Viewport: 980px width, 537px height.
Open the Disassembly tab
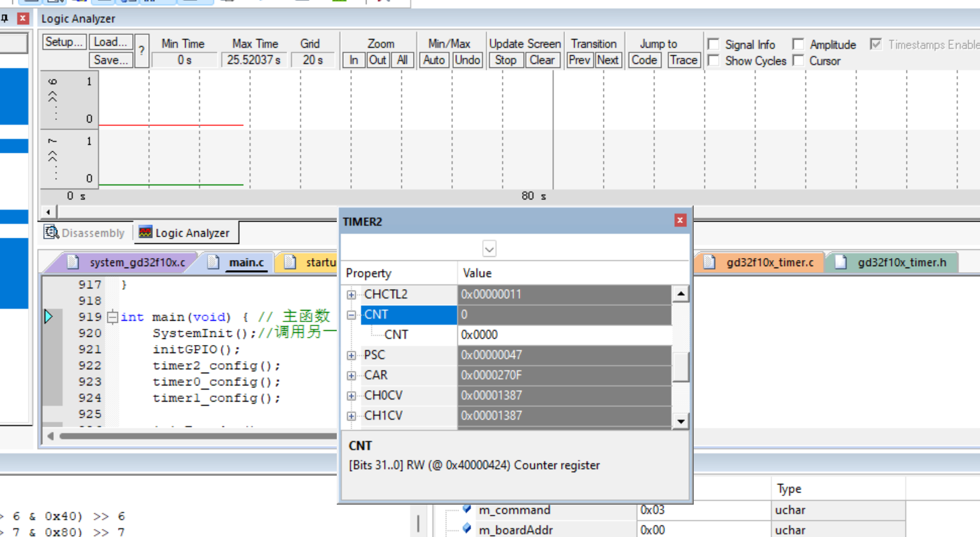pos(85,233)
